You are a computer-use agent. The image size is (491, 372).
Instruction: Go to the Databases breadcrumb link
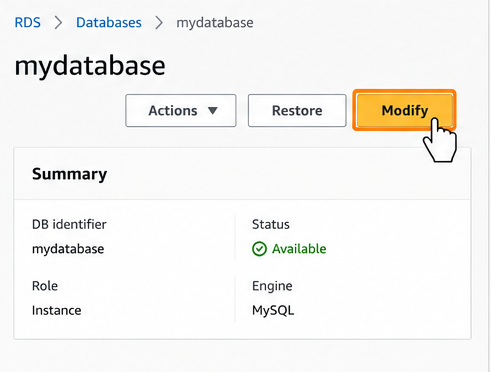coord(109,23)
